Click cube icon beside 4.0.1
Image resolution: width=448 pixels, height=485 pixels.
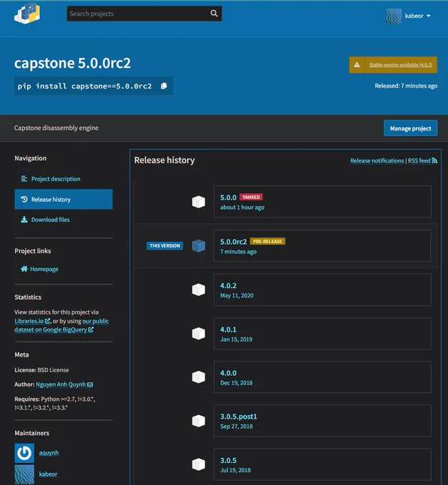click(x=198, y=334)
